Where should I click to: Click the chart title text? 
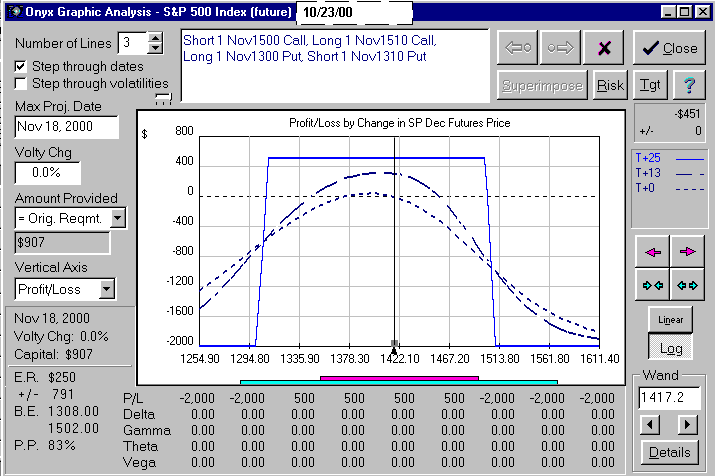pyautogui.click(x=399, y=123)
